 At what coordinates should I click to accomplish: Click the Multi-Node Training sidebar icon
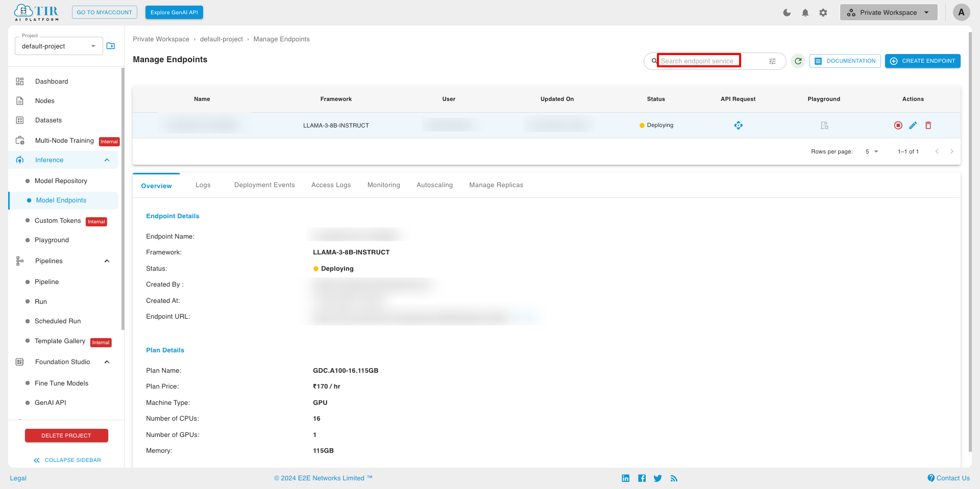coord(20,140)
